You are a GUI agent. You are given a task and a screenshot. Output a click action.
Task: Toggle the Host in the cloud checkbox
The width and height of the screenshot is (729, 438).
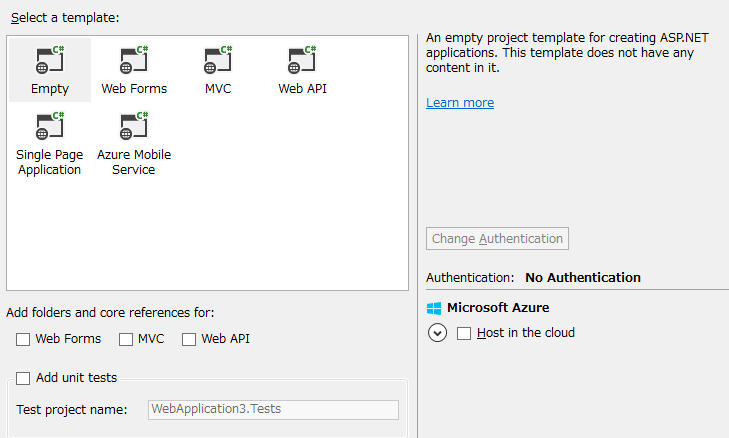[x=464, y=333]
